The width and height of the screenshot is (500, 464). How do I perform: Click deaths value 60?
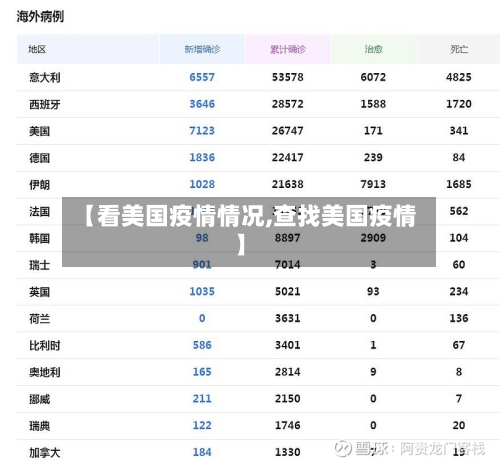pyautogui.click(x=459, y=265)
